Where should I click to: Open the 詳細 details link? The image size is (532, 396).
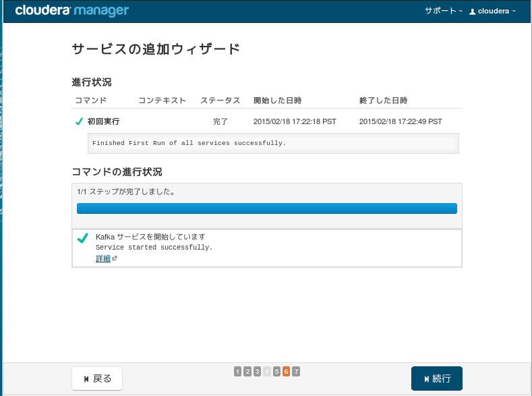pos(103,258)
